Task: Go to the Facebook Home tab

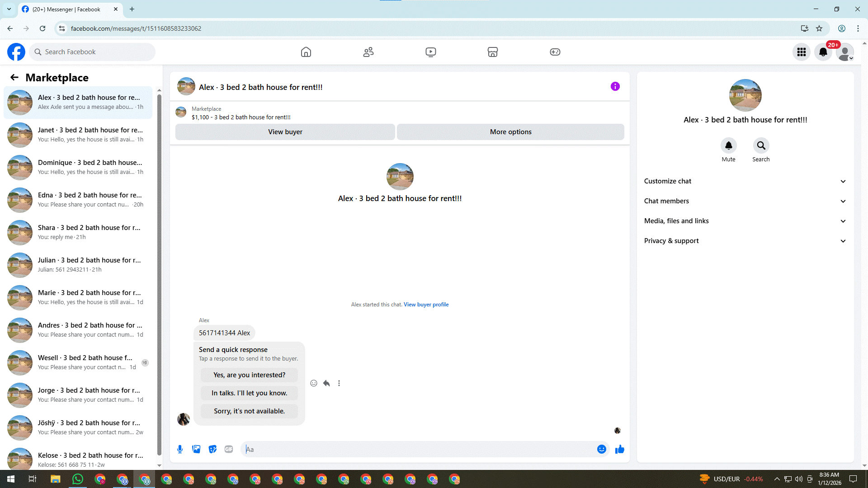Action: (x=306, y=52)
